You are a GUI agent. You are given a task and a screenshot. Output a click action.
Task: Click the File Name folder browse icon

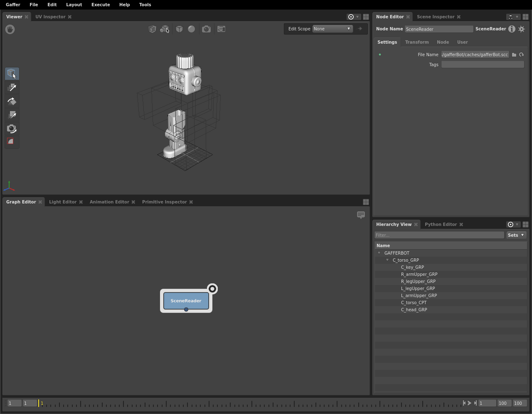[514, 55]
